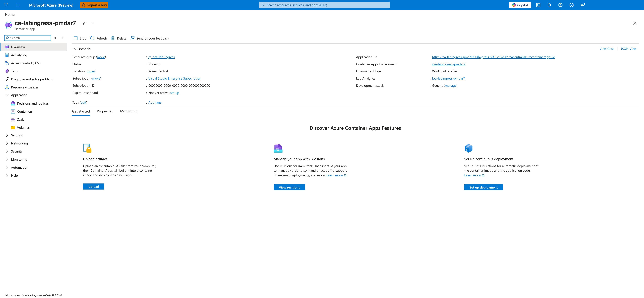This screenshot has height=298, width=644.
Task: Click the JSON View link
Action: point(629,49)
